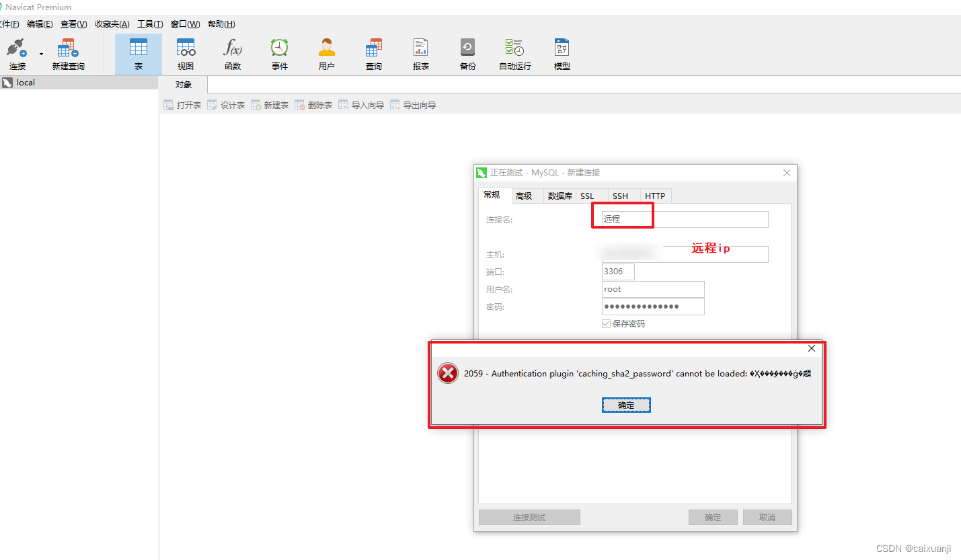The image size is (961, 560).
Task: Click 设计表 (Design Table) in object toolbar
Action: (226, 106)
